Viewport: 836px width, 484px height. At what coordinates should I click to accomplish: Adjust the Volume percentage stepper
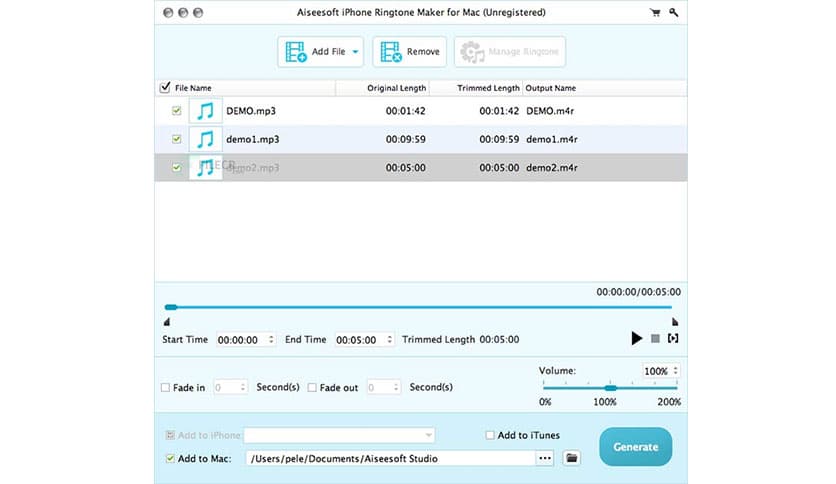pos(676,371)
